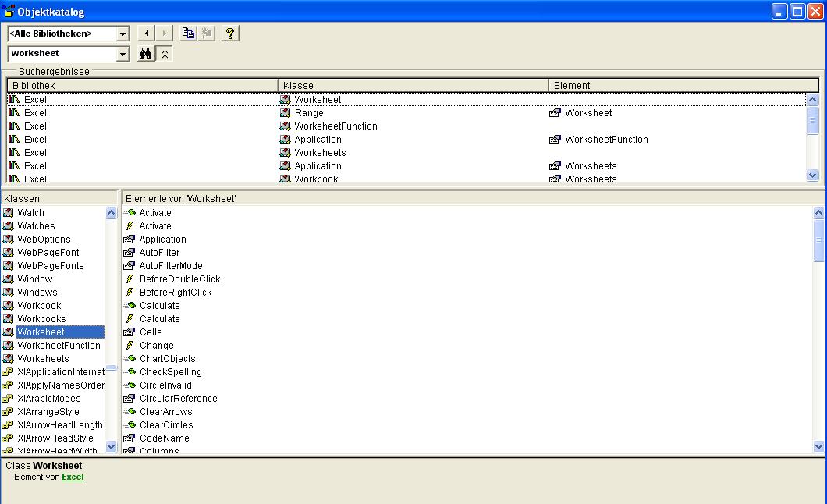
Task: Click the lightning event icon beside BeforeDoubleClick
Action: (130, 279)
